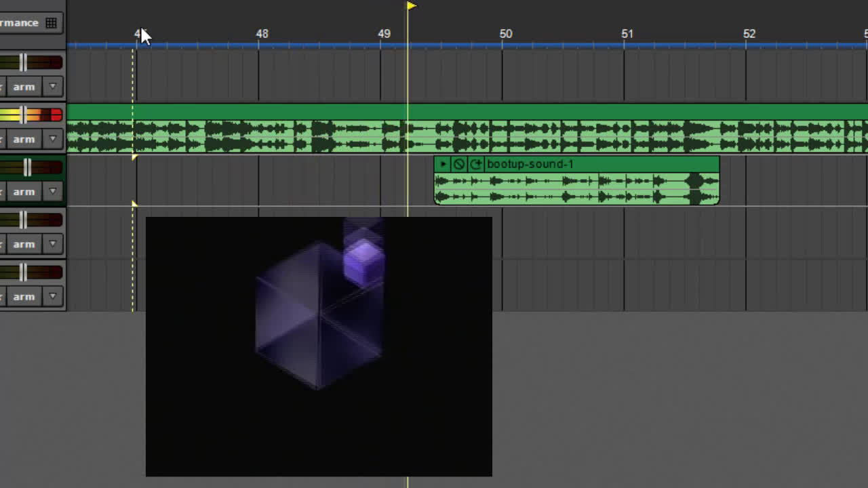
Task: Arm the second track with the long waveform
Action: [x=24, y=139]
